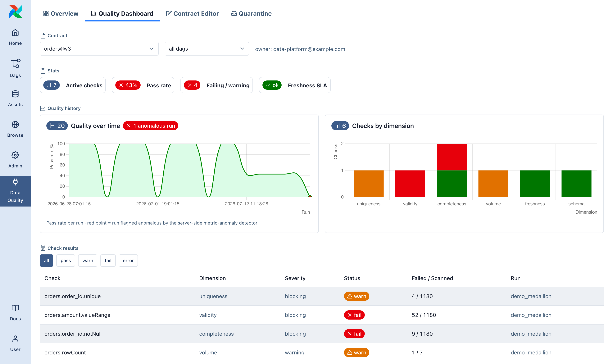The width and height of the screenshot is (613, 364).
Task: Click the red top segment of completeness bar
Action: (x=452, y=157)
